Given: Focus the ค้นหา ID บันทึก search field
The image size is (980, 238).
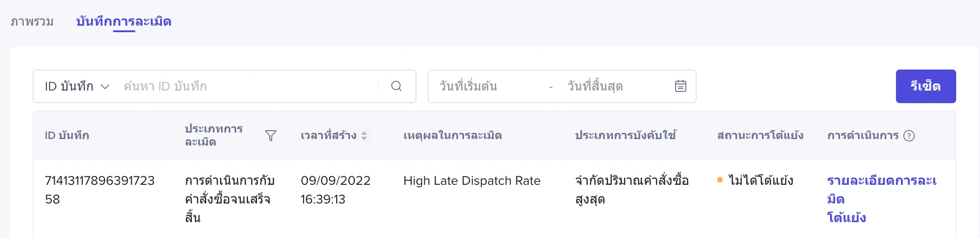Looking at the screenshot, I should coord(247,86).
